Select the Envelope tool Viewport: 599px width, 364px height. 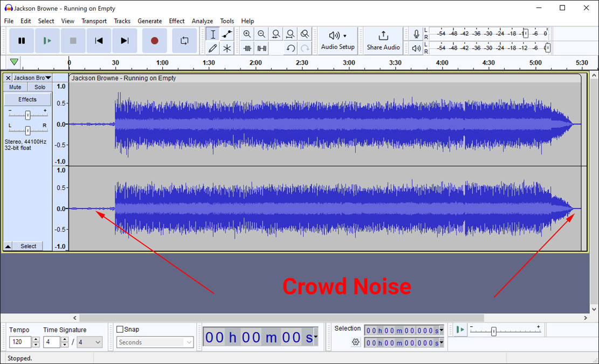tap(227, 34)
